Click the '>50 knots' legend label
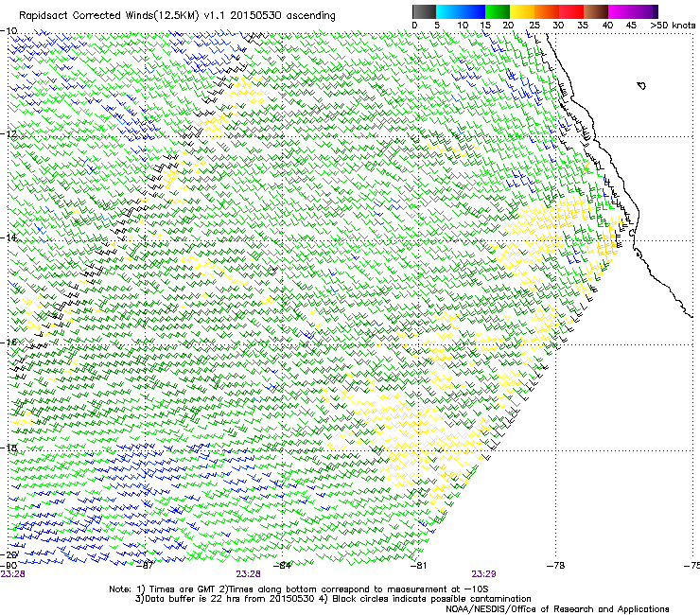This screenshot has height=615, width=700. [x=673, y=26]
